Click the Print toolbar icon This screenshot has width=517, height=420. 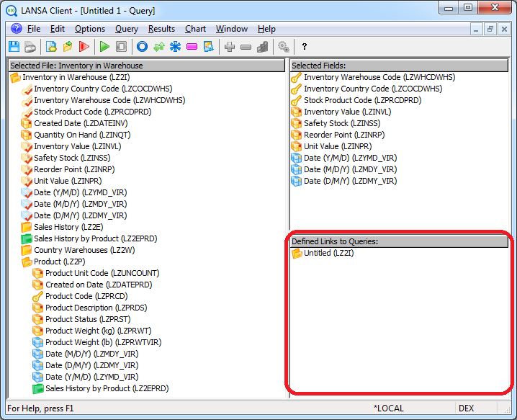[x=30, y=47]
